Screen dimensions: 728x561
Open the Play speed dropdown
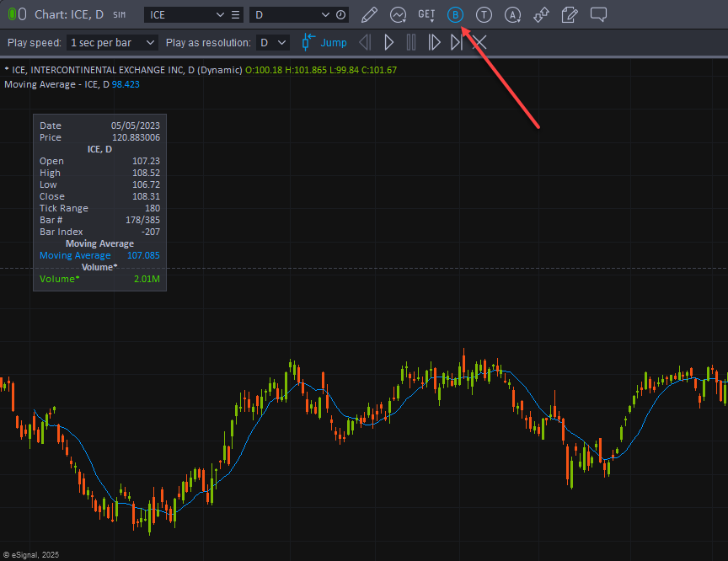pos(114,42)
